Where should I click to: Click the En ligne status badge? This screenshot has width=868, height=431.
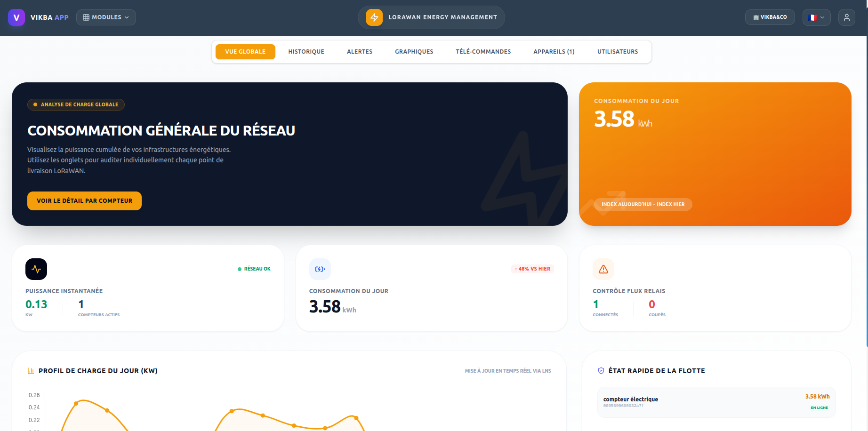(x=819, y=408)
